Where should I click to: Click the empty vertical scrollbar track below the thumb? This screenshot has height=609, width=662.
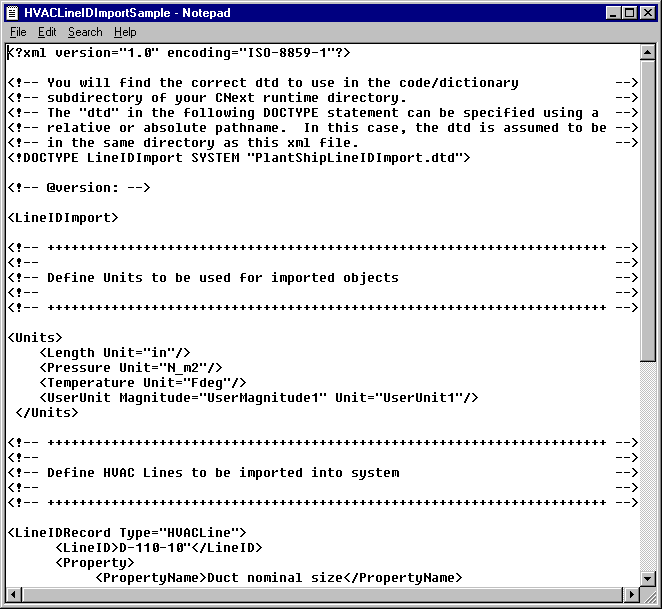pos(648,460)
